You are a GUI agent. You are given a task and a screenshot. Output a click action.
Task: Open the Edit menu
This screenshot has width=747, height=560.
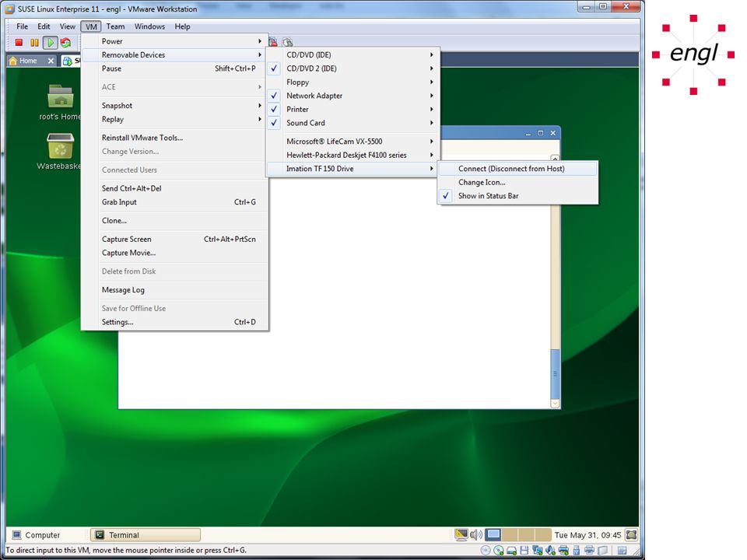[x=44, y=26]
